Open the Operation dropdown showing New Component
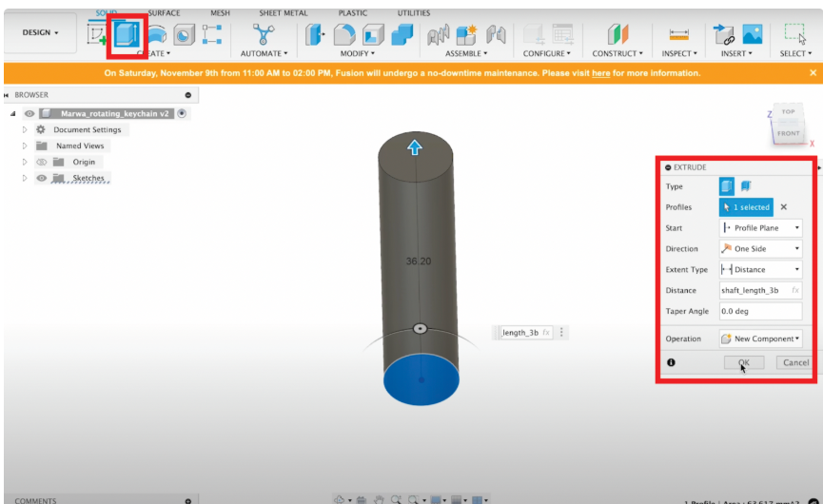This screenshot has width=823, height=504. (x=759, y=339)
